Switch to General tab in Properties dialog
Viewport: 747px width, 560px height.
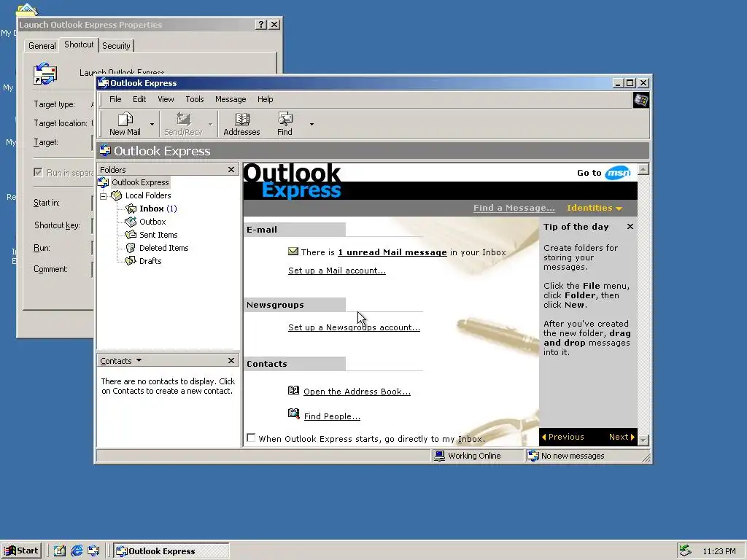point(42,46)
